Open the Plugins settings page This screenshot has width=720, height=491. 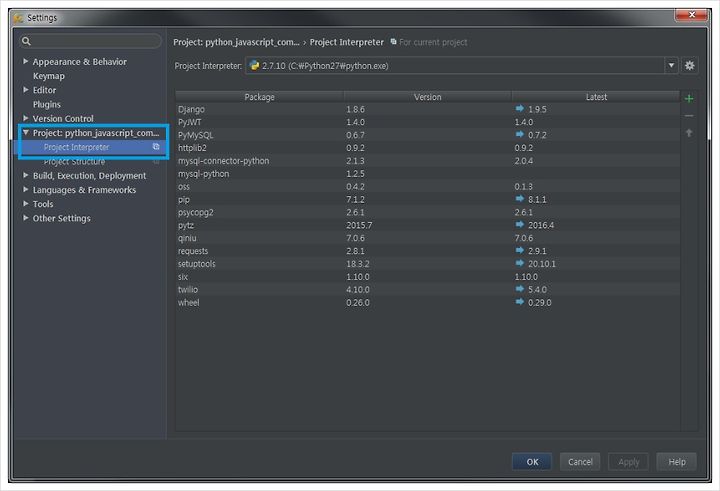47,104
